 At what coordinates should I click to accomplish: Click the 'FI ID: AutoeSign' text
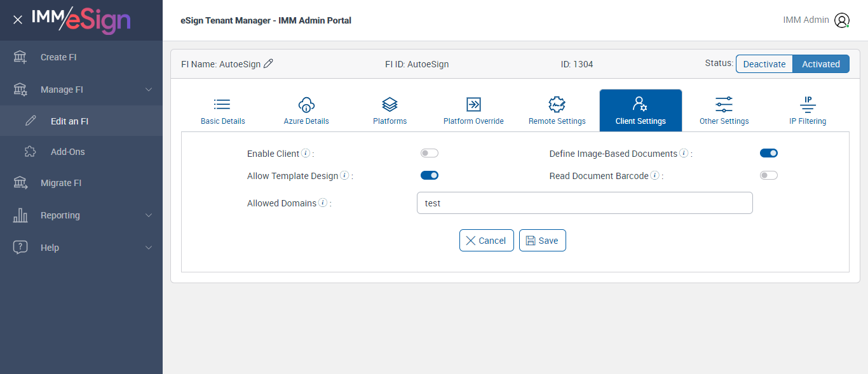pos(417,64)
